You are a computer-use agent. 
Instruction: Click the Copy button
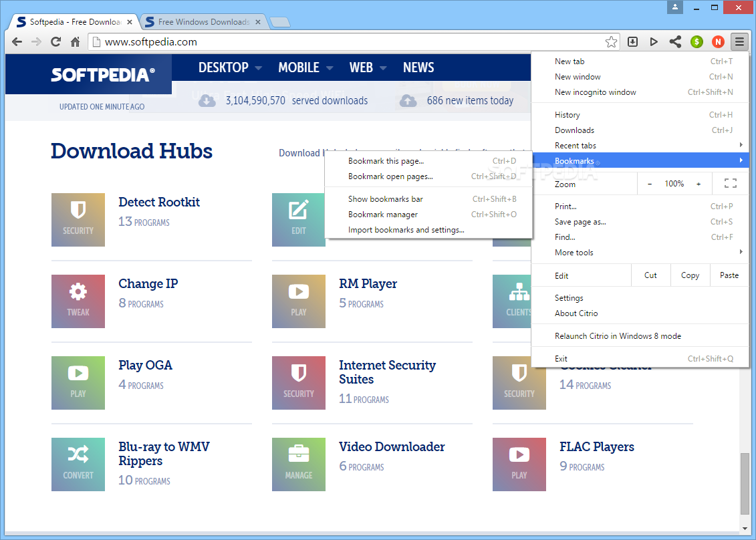point(690,275)
